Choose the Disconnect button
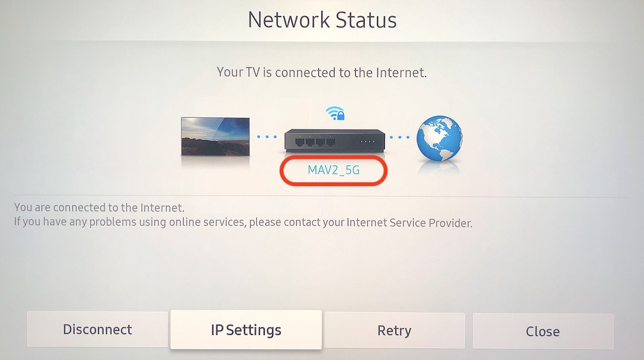Screen dimensions: 644x360 tap(97, 329)
